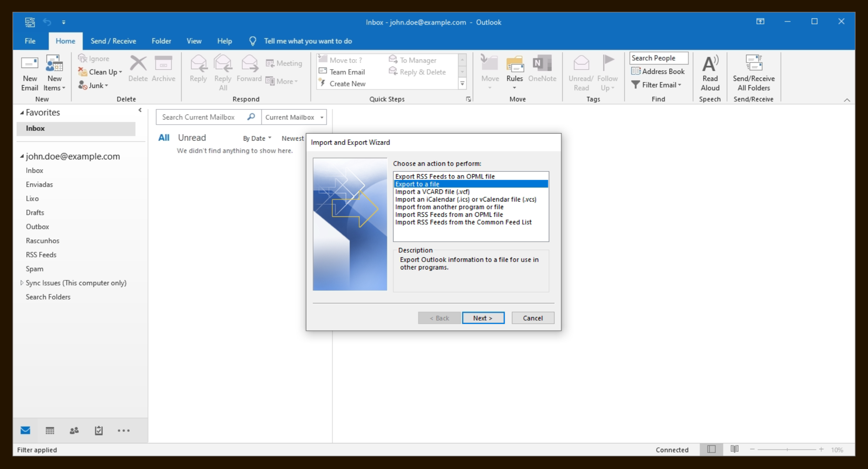Image resolution: width=868 pixels, height=469 pixels.
Task: Expand the Sync Issues folder
Action: point(22,283)
